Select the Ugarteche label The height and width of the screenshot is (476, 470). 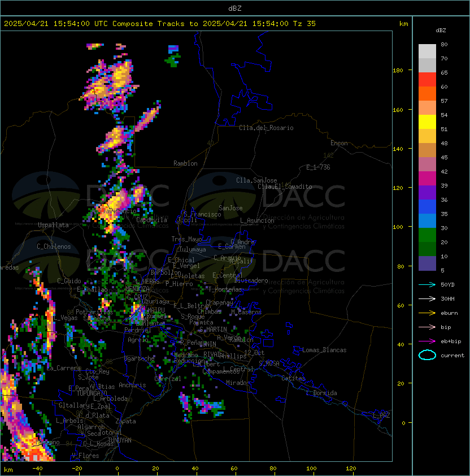[140, 358]
